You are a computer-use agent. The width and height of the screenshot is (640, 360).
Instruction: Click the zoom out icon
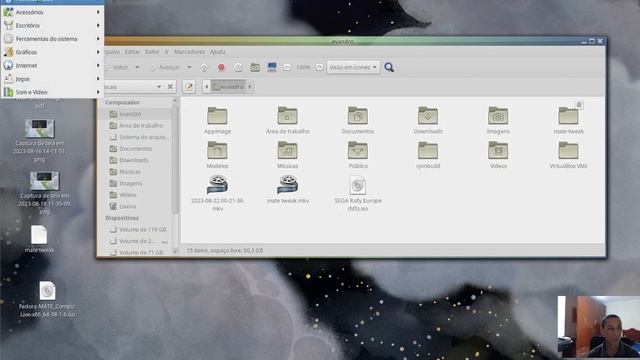(x=287, y=67)
